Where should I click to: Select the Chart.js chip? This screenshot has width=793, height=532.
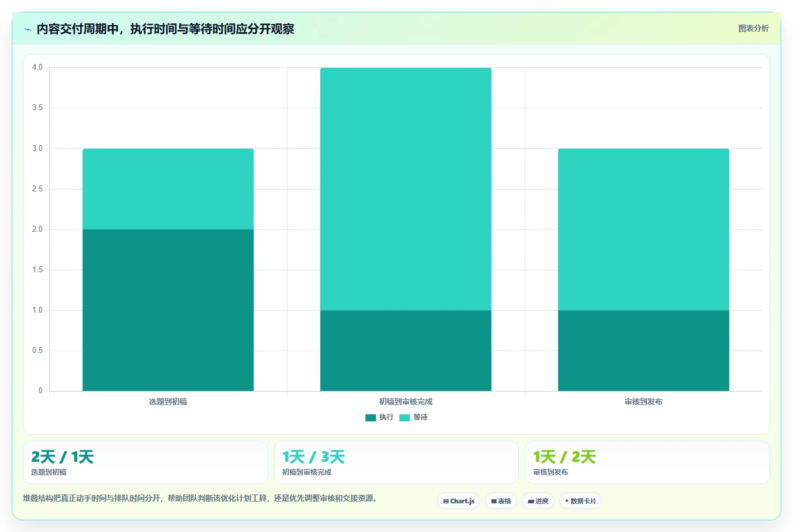pyautogui.click(x=459, y=501)
